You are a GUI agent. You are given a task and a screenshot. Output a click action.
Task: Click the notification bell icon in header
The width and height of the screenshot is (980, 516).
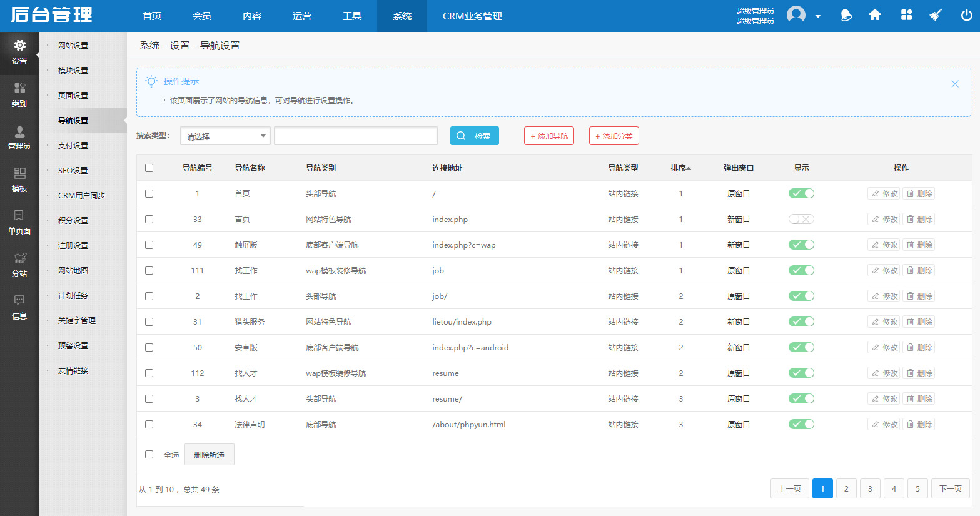[846, 15]
